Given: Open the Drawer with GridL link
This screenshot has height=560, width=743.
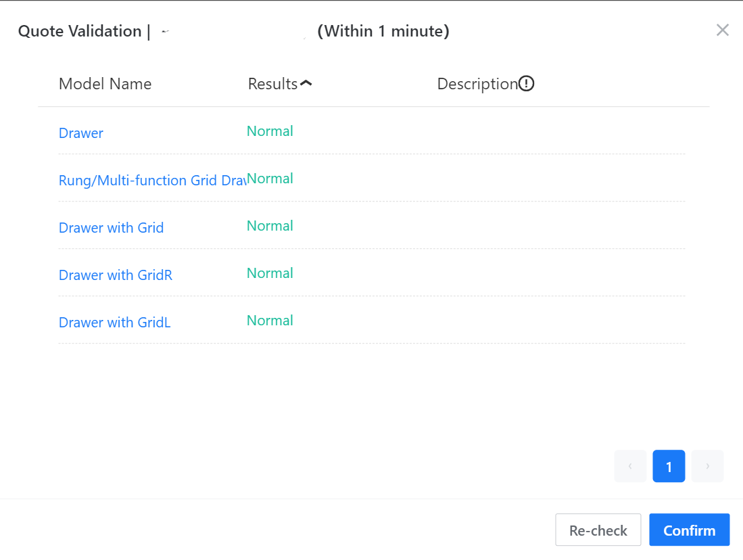Looking at the screenshot, I should pos(115,323).
